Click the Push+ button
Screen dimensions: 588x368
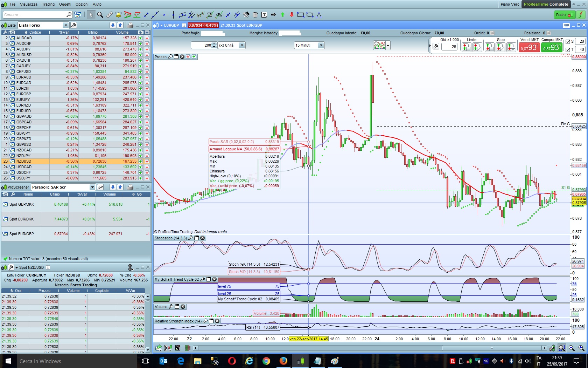565,15
